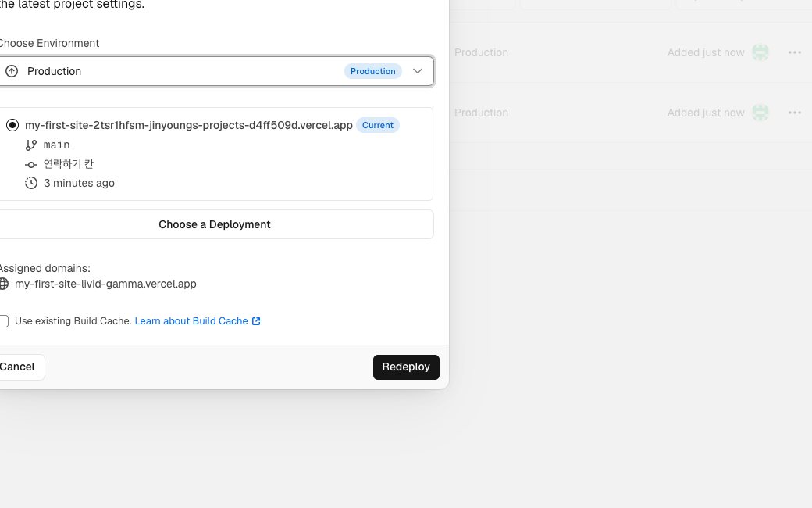Click the commit message 연락하기 칸

[69, 164]
